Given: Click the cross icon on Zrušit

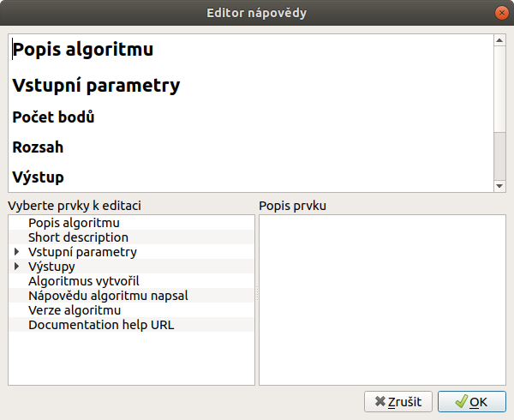Looking at the screenshot, I should coord(380,401).
